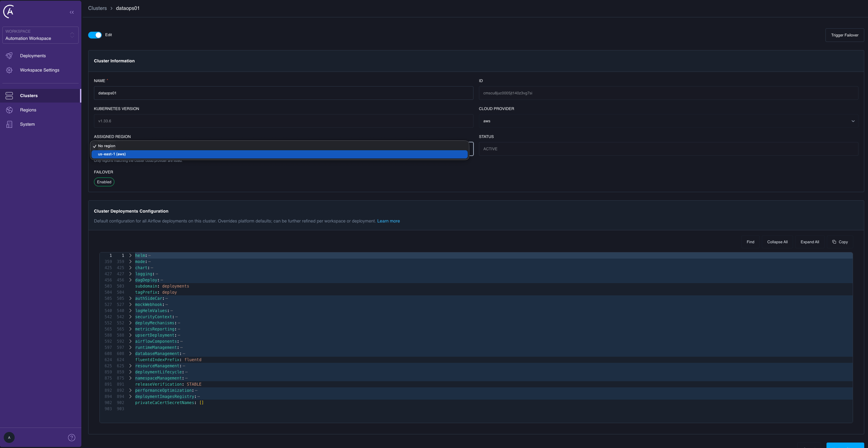The height and width of the screenshot is (448, 868).
Task: Expand the airflowComponents section
Action: (130, 341)
